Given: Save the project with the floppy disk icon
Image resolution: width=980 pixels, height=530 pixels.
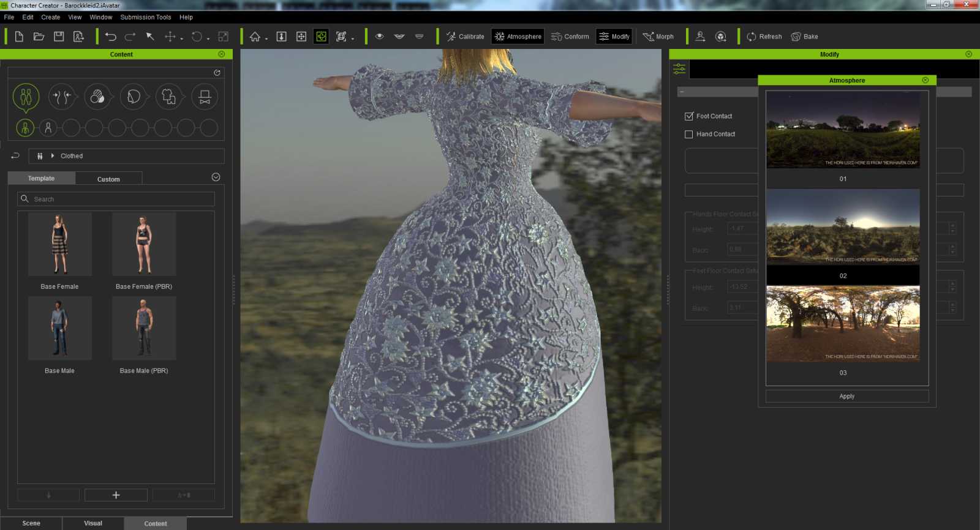Looking at the screenshot, I should click(59, 37).
